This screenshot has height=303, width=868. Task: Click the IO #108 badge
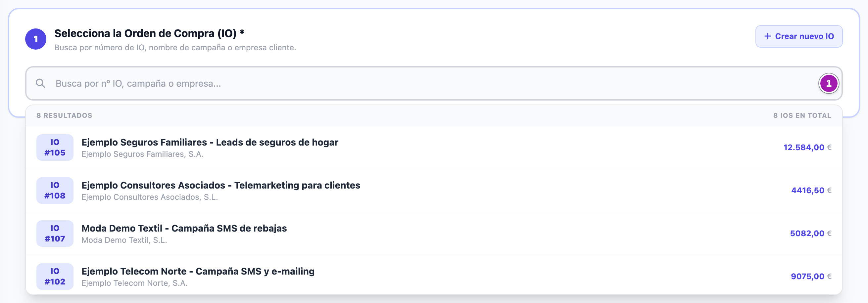(x=55, y=191)
